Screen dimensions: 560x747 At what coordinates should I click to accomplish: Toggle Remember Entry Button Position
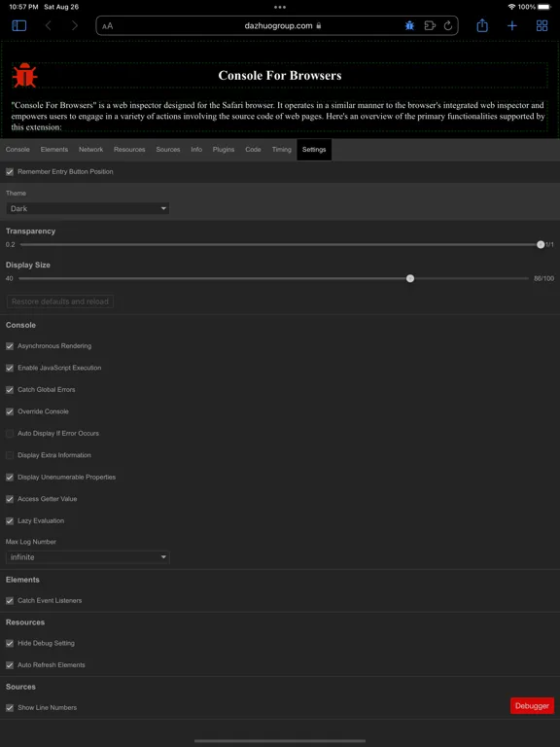click(10, 171)
